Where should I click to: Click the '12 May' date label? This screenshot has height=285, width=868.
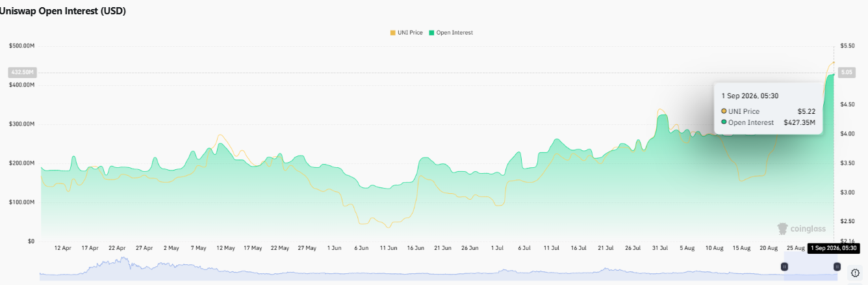coord(225,248)
